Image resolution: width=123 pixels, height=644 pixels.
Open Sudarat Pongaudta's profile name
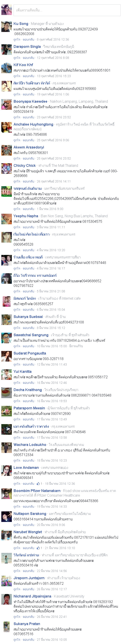(30, 353)
